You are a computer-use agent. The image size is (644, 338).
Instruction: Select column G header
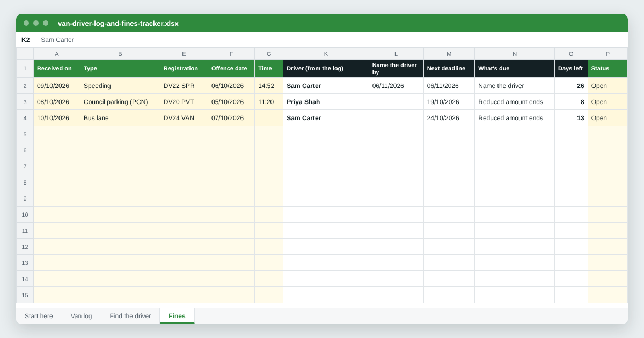[269, 54]
